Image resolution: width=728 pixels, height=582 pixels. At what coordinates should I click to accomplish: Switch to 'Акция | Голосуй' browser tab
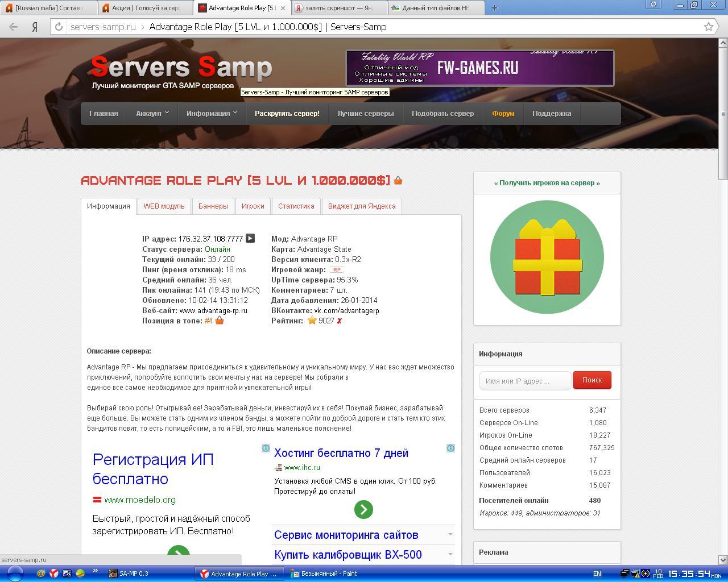coord(145,8)
